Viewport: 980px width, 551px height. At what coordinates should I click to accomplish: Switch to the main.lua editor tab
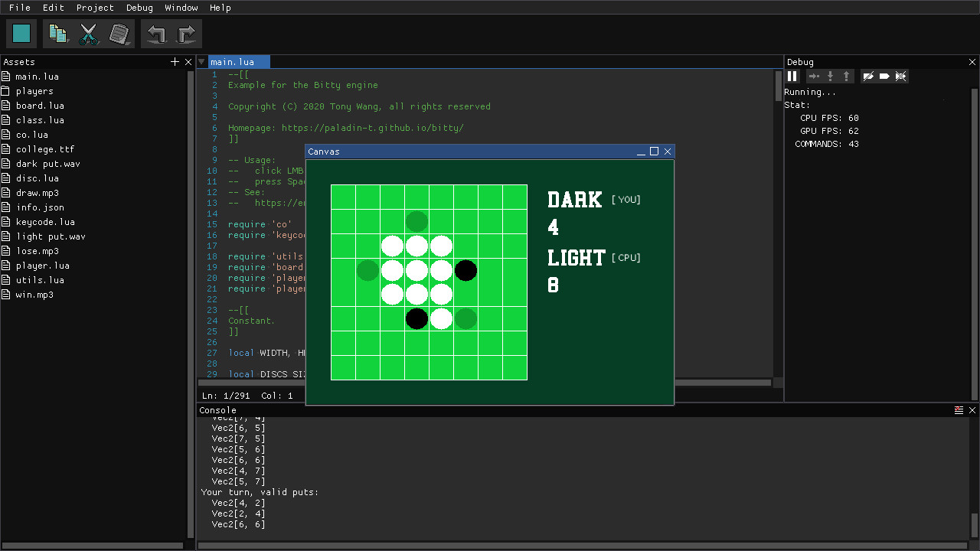tap(237, 61)
